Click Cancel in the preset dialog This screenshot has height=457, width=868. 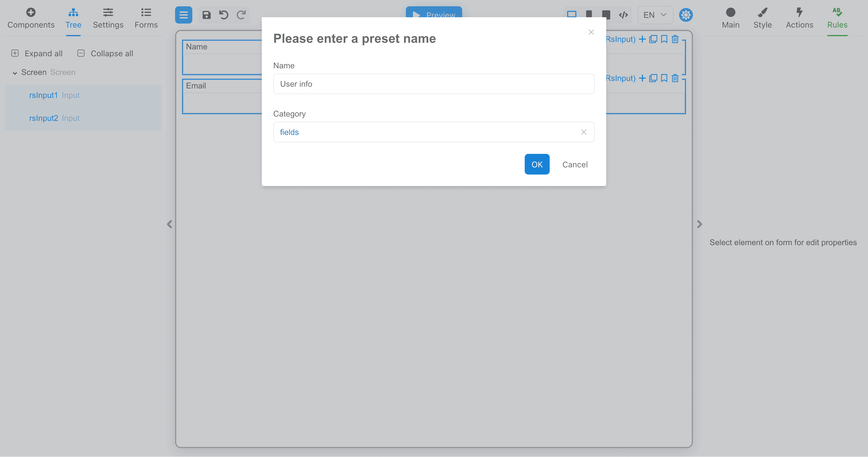575,164
